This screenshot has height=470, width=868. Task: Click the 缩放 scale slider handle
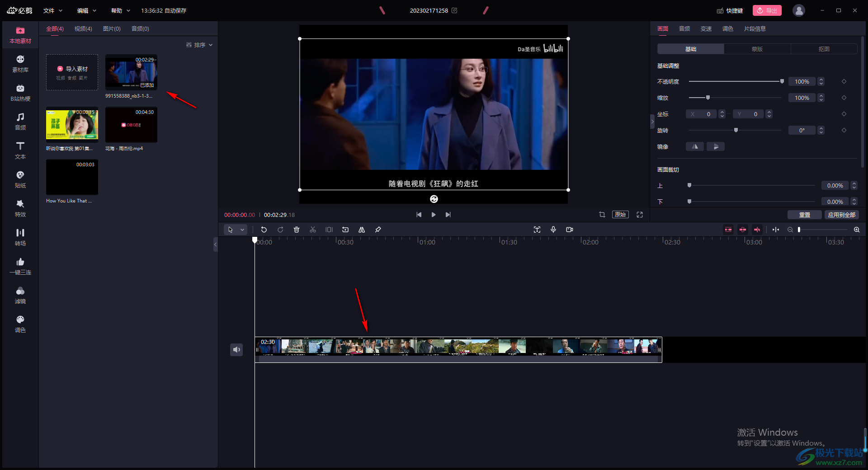(708, 98)
